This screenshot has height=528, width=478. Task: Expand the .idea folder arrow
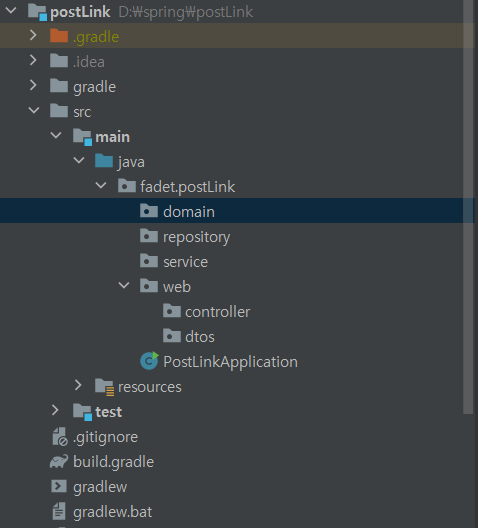(x=33, y=60)
